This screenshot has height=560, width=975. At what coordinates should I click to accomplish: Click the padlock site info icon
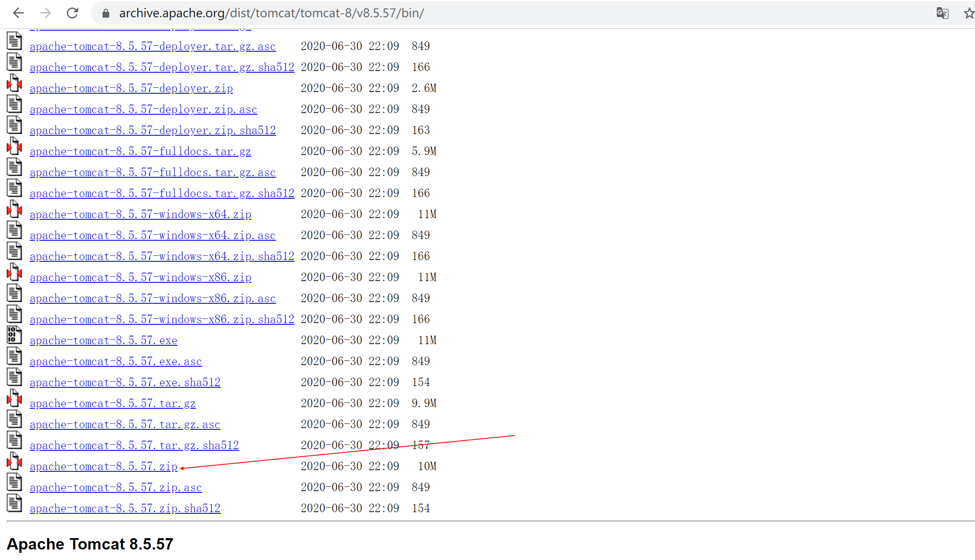click(106, 13)
